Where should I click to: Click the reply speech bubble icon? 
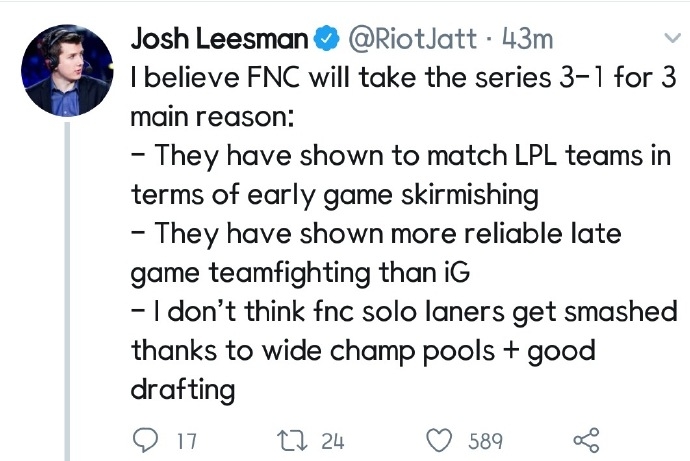[x=146, y=440]
